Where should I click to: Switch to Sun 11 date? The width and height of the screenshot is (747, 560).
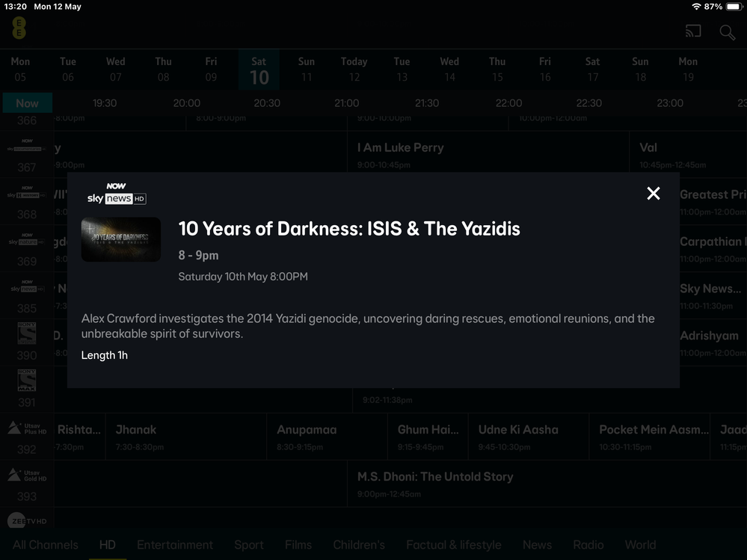point(307,69)
